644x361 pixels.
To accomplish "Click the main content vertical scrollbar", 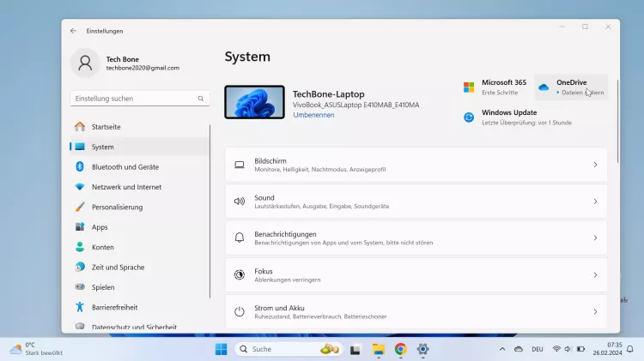I will pos(617,122).
